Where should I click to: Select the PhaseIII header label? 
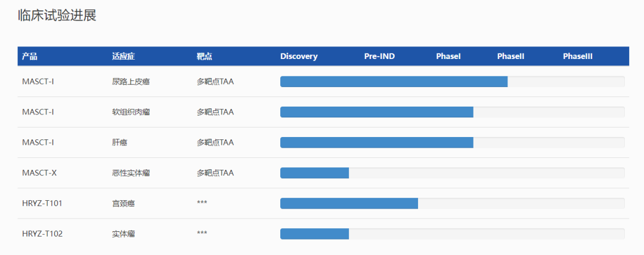pos(578,57)
